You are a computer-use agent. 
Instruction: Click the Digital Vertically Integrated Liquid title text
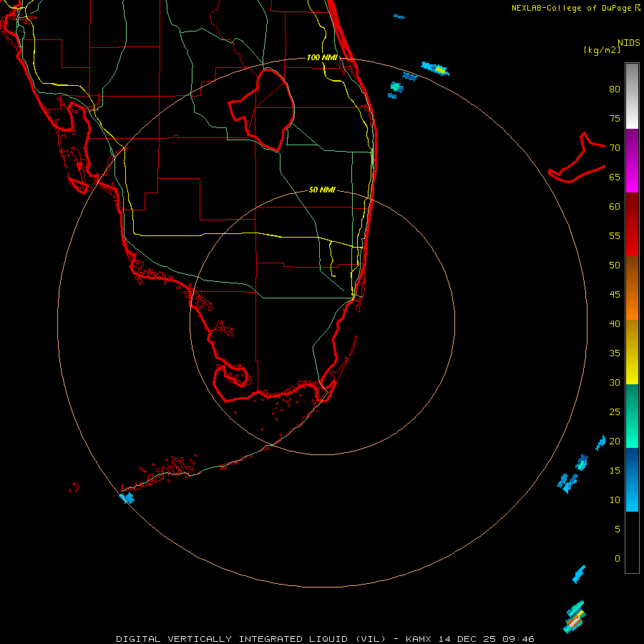click(x=251, y=639)
